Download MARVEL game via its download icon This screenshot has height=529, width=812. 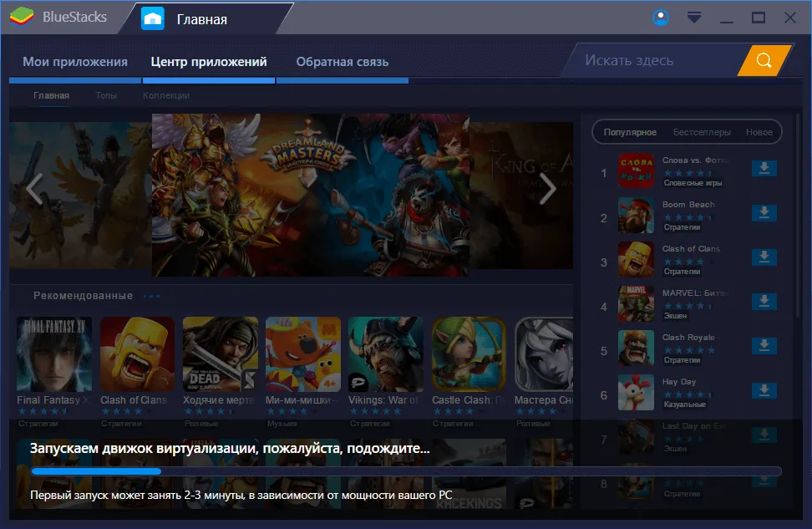[x=764, y=301]
